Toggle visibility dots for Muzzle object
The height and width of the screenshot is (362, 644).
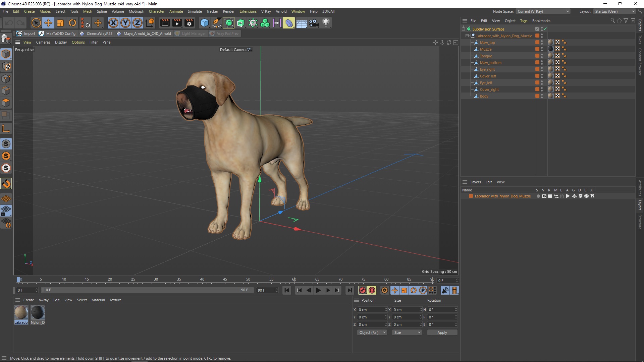click(x=542, y=49)
